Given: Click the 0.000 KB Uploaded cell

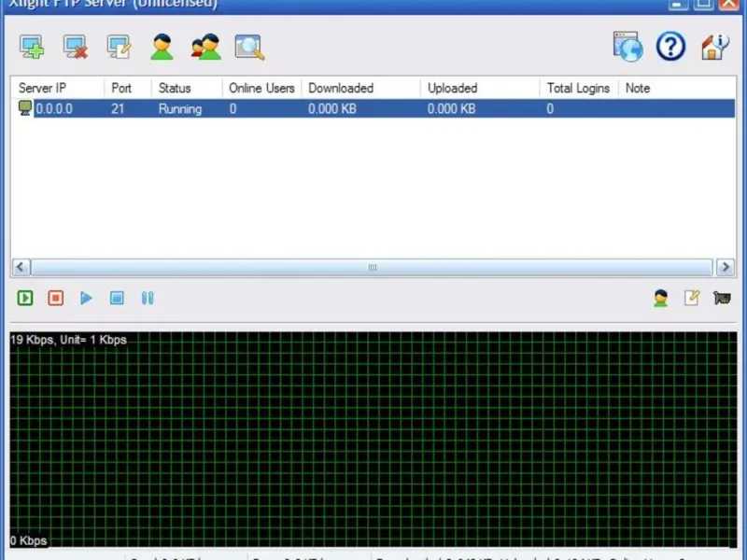Looking at the screenshot, I should [x=451, y=109].
